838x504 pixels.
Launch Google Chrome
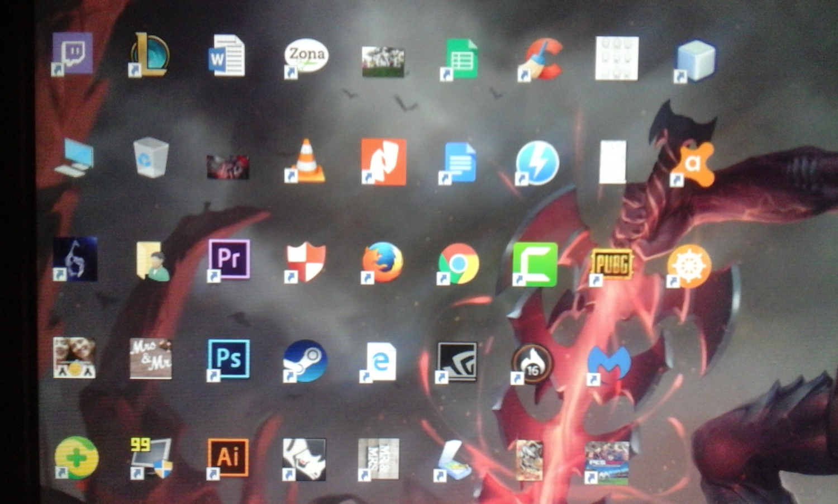(458, 263)
